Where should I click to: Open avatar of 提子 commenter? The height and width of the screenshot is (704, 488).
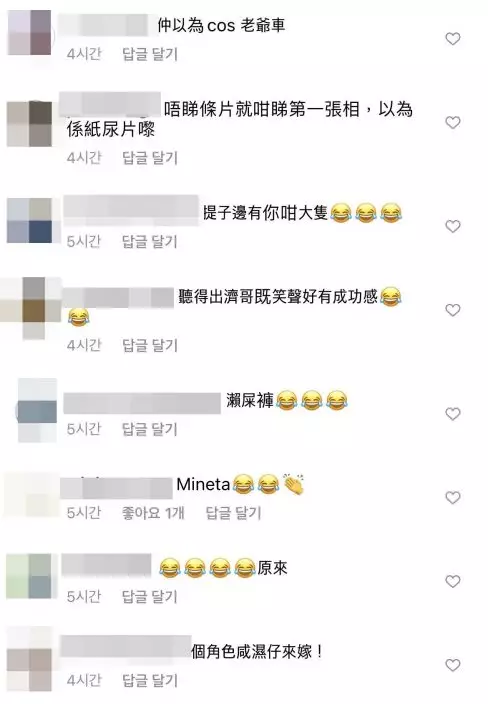pyautogui.click(x=30, y=220)
